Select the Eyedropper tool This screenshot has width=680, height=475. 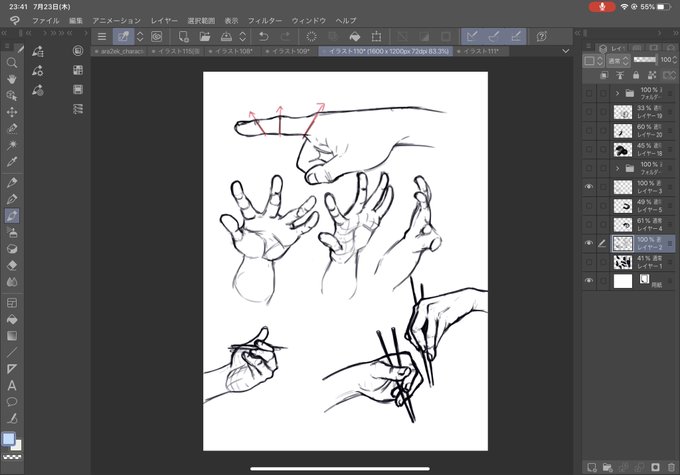tap(12, 162)
